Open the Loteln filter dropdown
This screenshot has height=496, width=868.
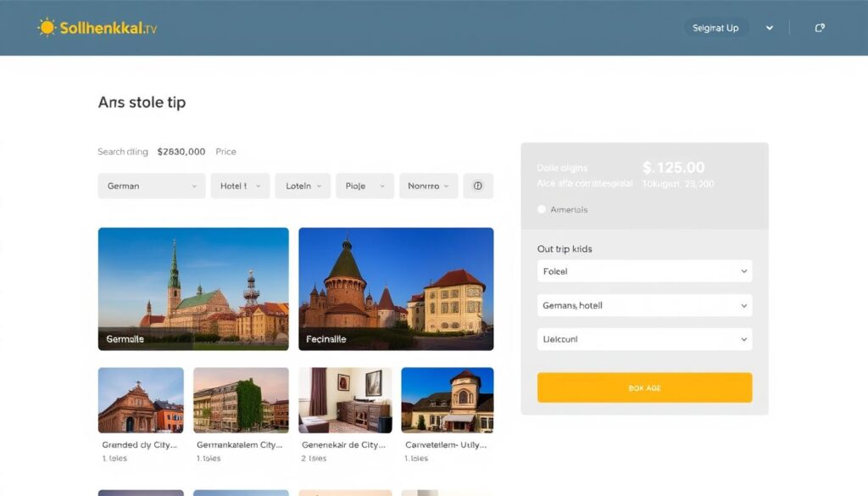(x=302, y=186)
